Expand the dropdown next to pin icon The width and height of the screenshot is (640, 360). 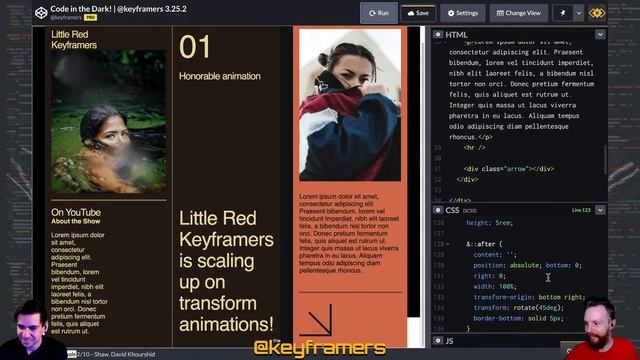pos(579,13)
